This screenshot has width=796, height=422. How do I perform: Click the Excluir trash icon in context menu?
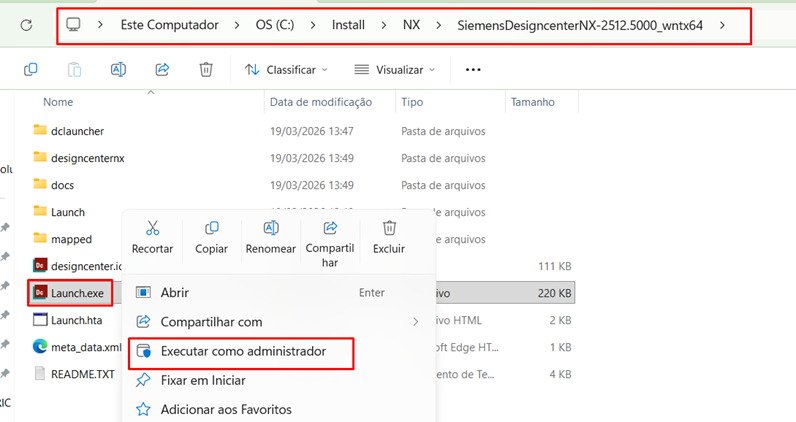389,229
